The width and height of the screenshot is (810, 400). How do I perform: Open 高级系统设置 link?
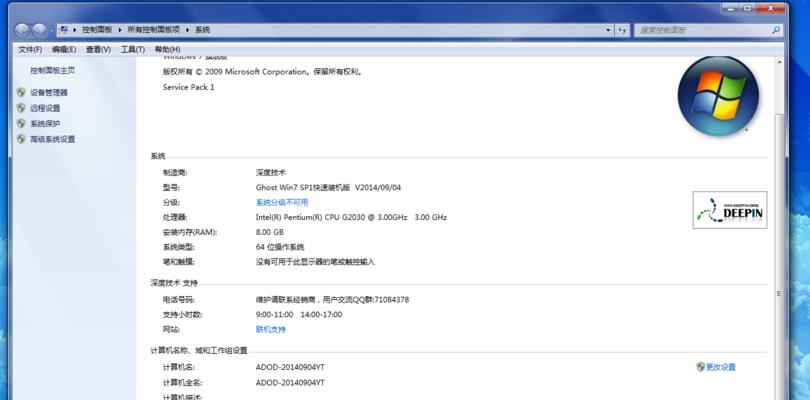click(x=53, y=139)
